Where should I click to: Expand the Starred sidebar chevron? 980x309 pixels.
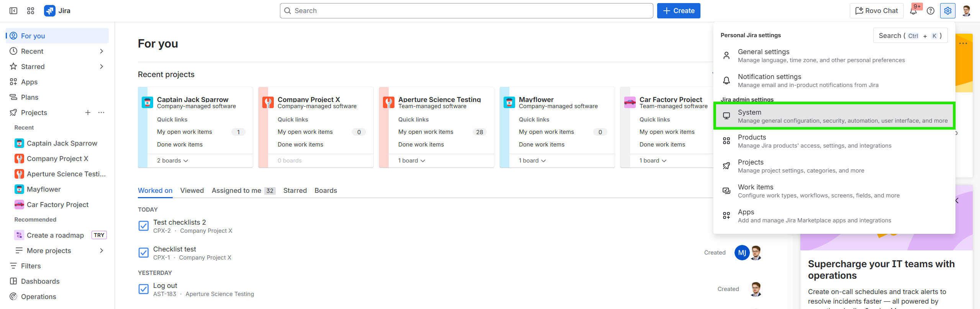click(101, 66)
